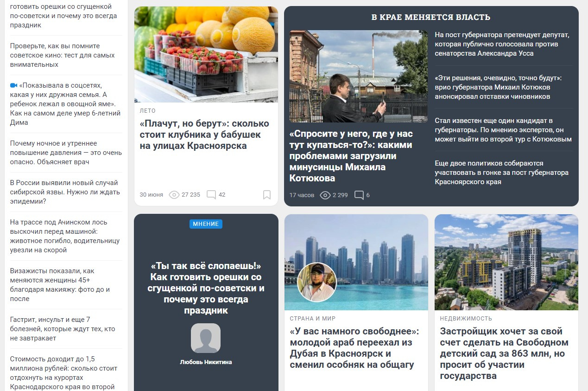This screenshot has height=391, width=588.
Task: Open the photo of the man with a phone
Action: tap(359, 77)
